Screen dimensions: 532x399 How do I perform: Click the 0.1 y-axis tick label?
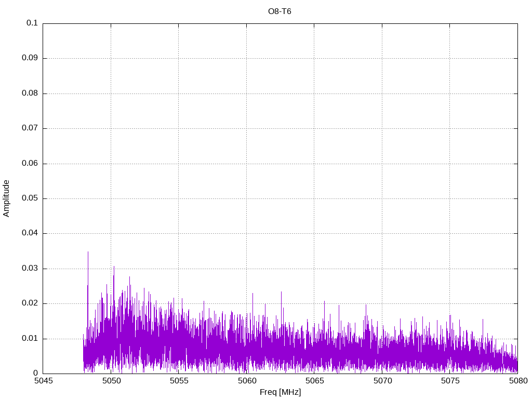(32, 23)
